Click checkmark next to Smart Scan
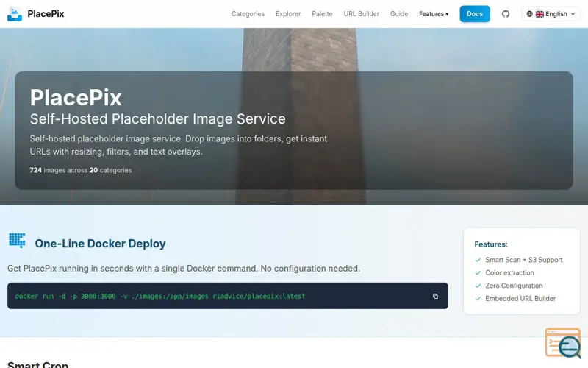The height and width of the screenshot is (368, 588). tap(478, 260)
